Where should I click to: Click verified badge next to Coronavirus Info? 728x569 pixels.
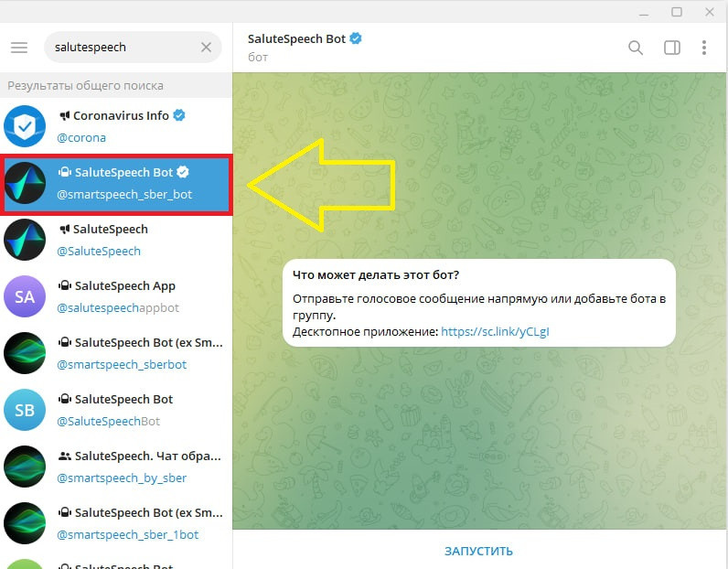click(179, 115)
